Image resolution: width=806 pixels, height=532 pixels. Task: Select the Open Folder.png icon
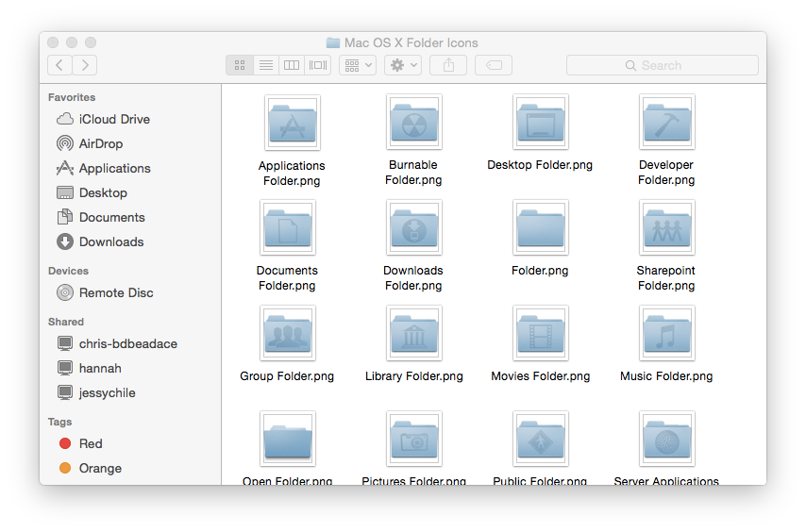288,439
